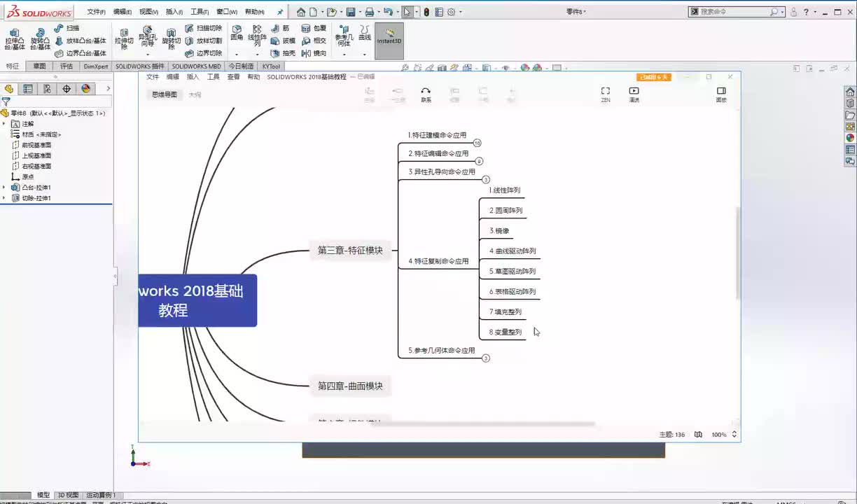Click the 联系 relationship tool in mind map
857x504 pixels.
426,94
